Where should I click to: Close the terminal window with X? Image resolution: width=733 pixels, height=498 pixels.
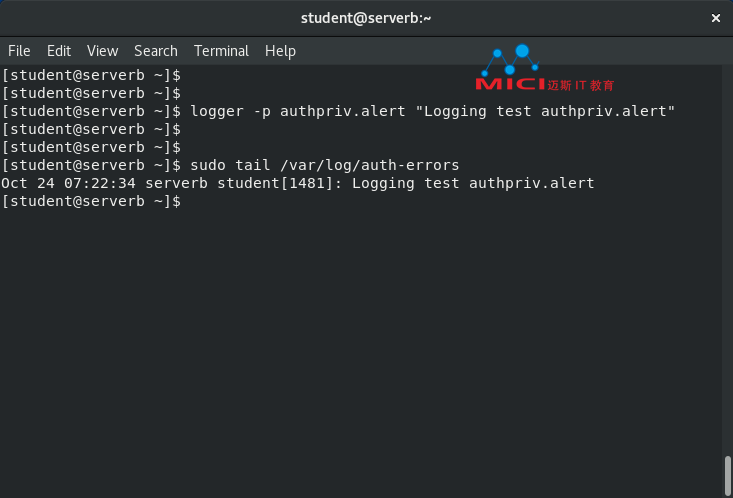pyautogui.click(x=716, y=18)
